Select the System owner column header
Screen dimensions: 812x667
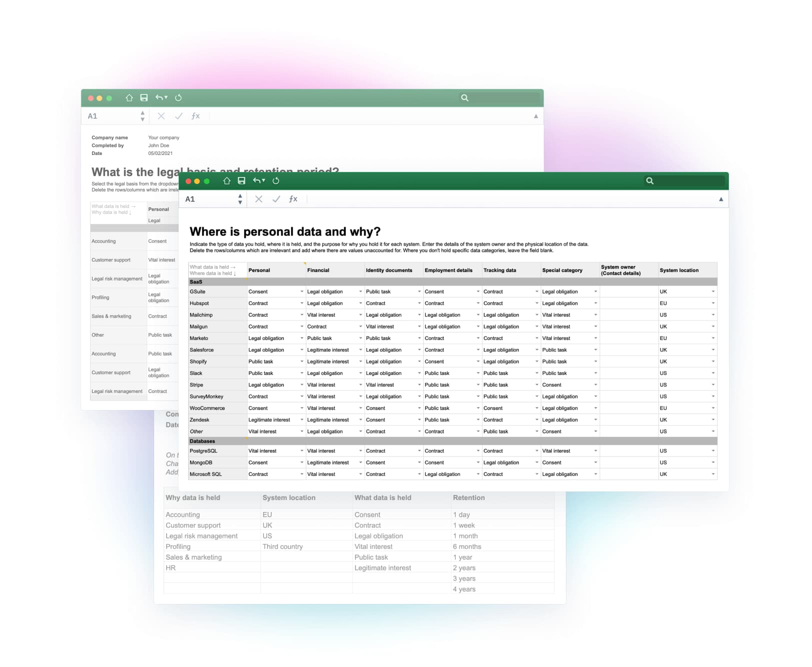coord(629,270)
